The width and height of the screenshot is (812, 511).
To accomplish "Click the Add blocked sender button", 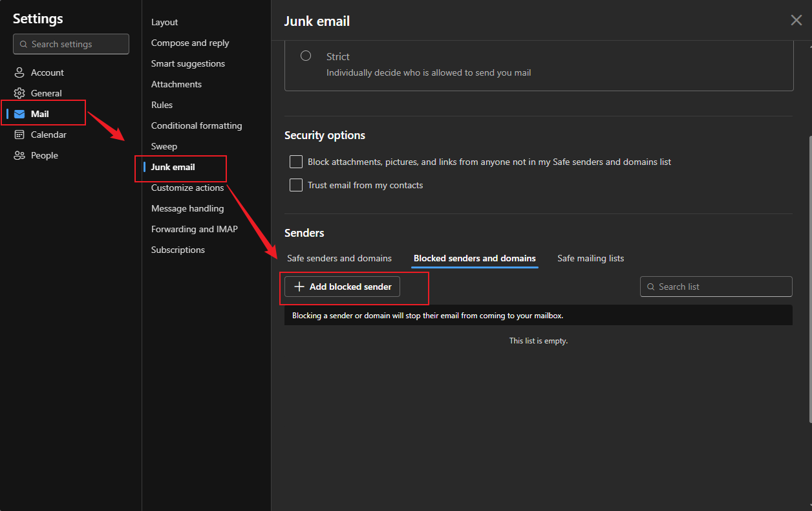I will click(341, 286).
